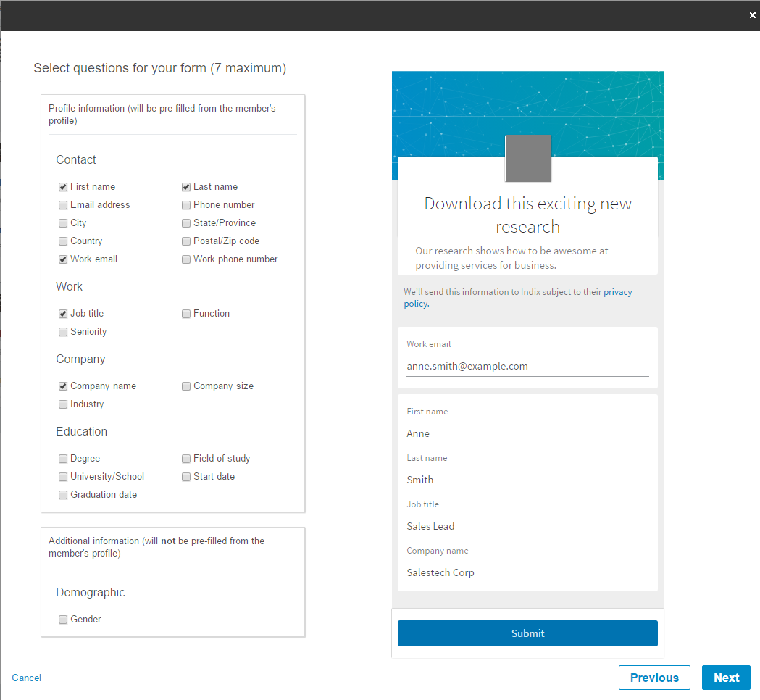Image resolution: width=760 pixels, height=700 pixels.
Task: Enable the Gender demographic checkbox
Action: [x=64, y=620]
